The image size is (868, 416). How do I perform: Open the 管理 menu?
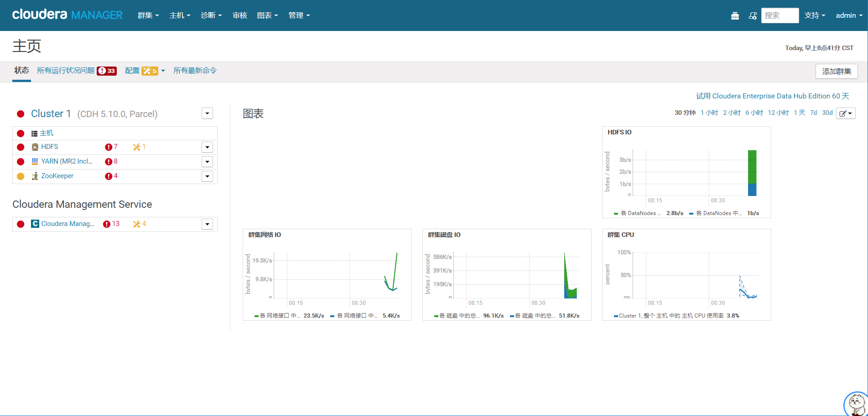point(299,15)
